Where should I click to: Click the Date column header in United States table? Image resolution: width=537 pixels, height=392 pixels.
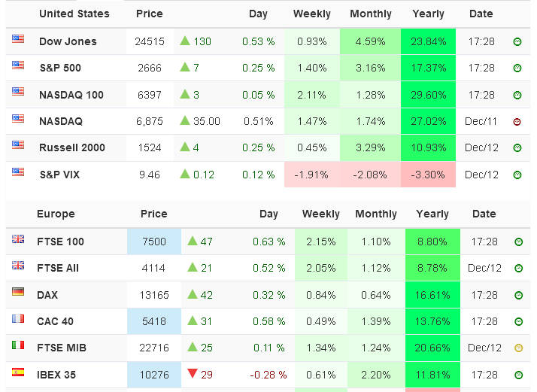click(x=481, y=14)
